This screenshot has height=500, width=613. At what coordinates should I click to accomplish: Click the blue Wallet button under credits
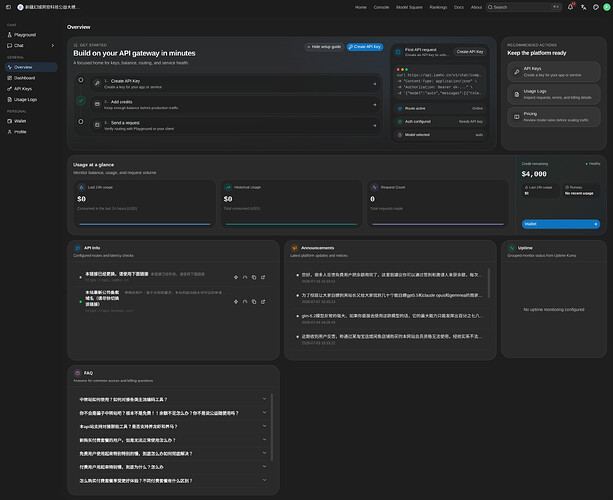[x=561, y=224]
